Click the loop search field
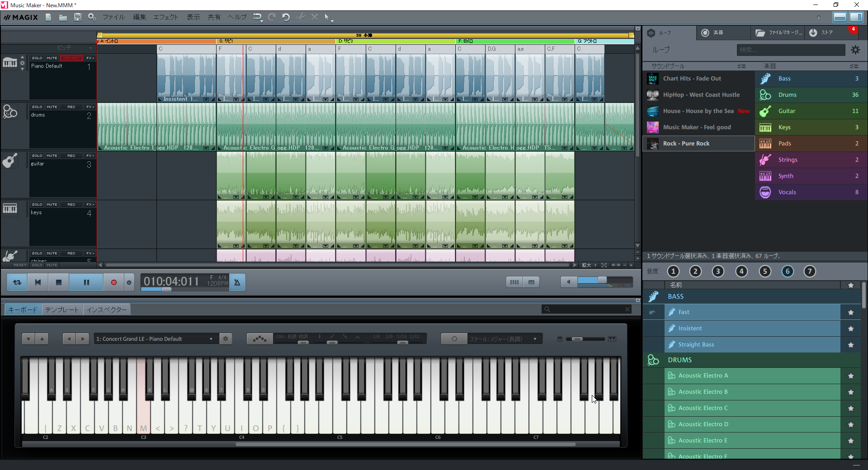Viewport: 868px width, 470px height. (791, 50)
